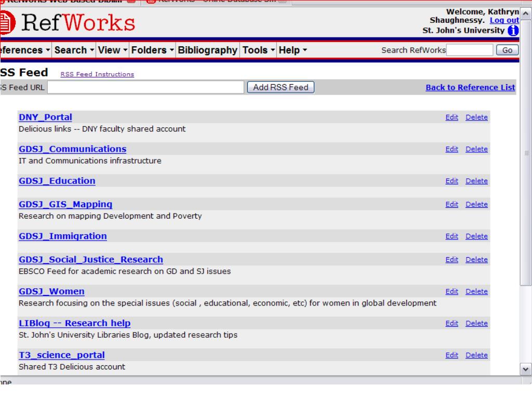532x399 pixels.
Task: Delete the GDSJ_Education feed
Action: [x=476, y=181]
